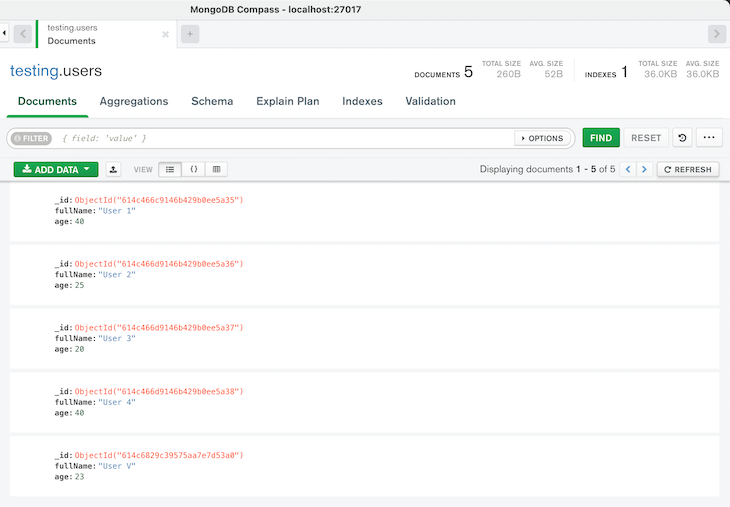Open the Schema tab

pos(212,101)
